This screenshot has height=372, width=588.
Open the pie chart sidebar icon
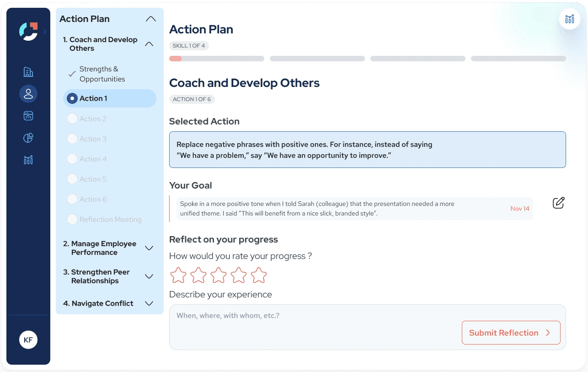click(28, 138)
